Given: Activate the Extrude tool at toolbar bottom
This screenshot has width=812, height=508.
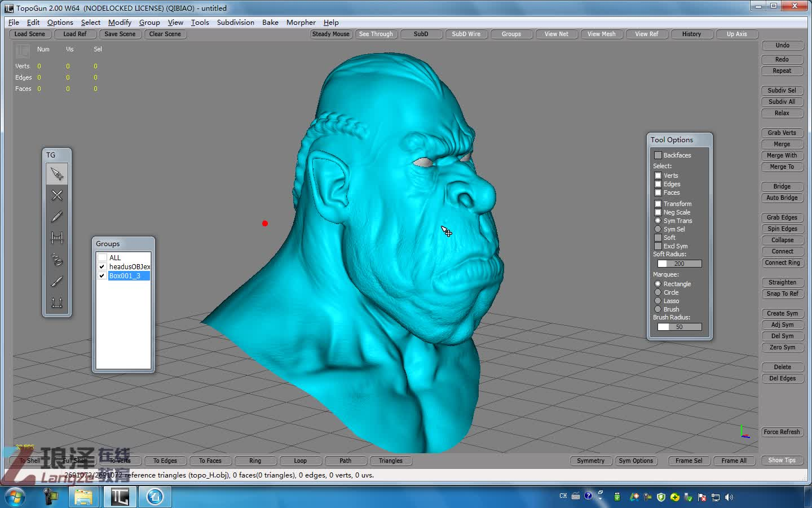Looking at the screenshot, I should coord(57,303).
